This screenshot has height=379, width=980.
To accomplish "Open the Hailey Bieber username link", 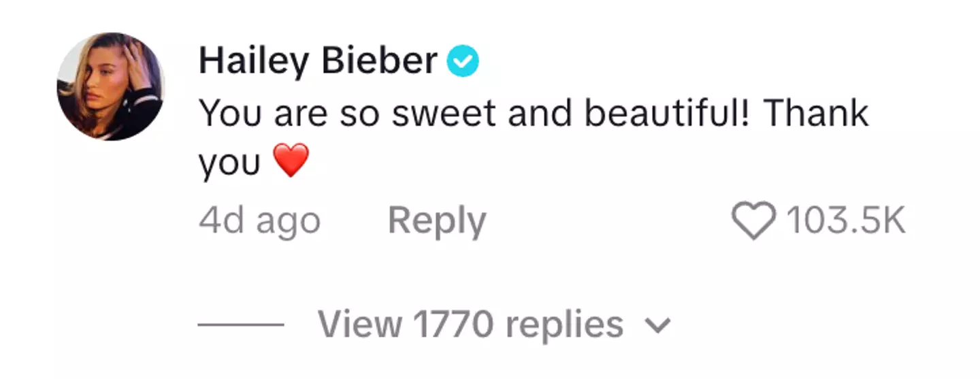I will click(x=318, y=61).
